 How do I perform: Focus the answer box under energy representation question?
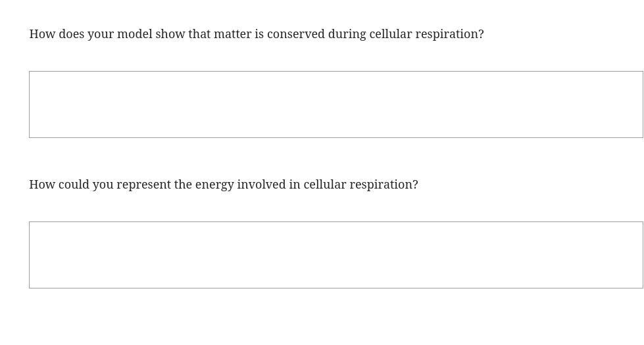336,255
